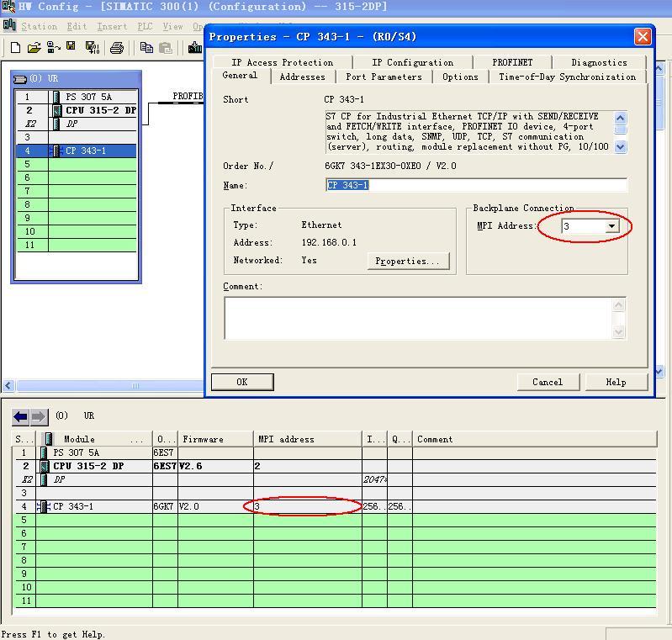
Task: Click the 2047 I address cell of DP row
Action: pos(374,479)
